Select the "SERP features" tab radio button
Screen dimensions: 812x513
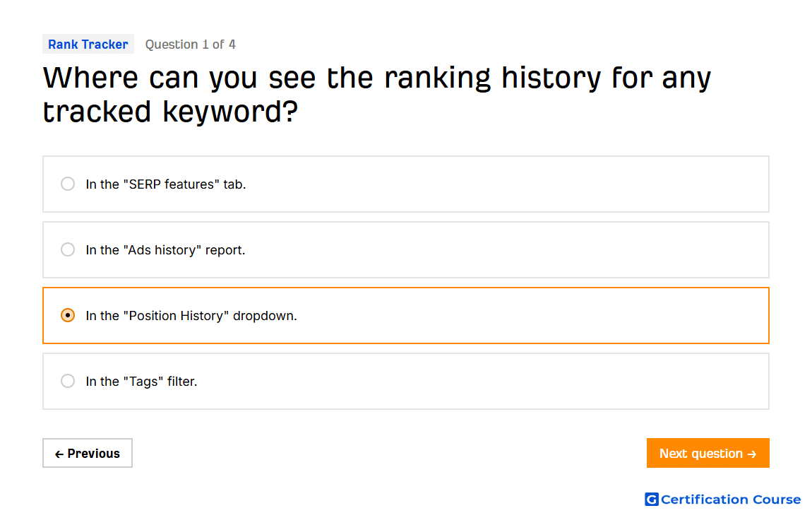pos(67,184)
